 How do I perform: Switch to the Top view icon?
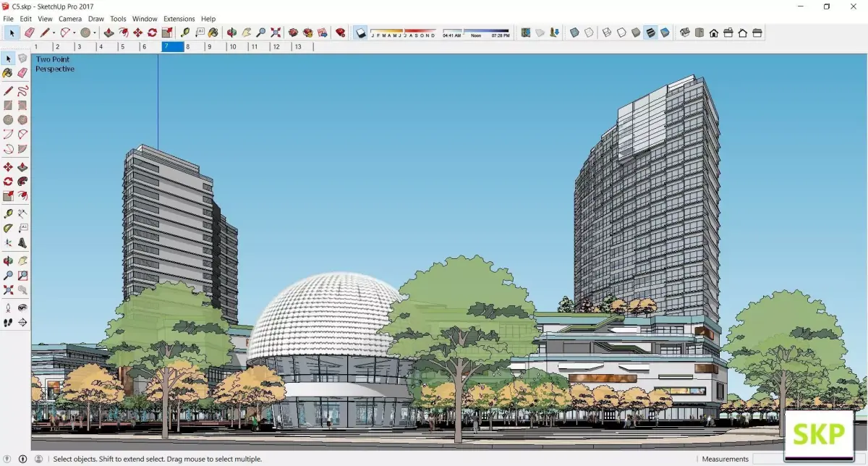(699, 33)
